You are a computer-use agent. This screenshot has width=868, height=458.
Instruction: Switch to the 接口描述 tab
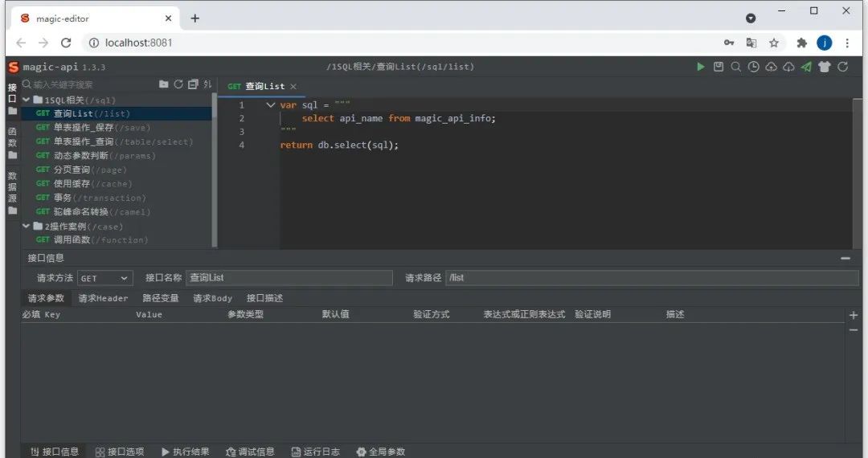[264, 298]
